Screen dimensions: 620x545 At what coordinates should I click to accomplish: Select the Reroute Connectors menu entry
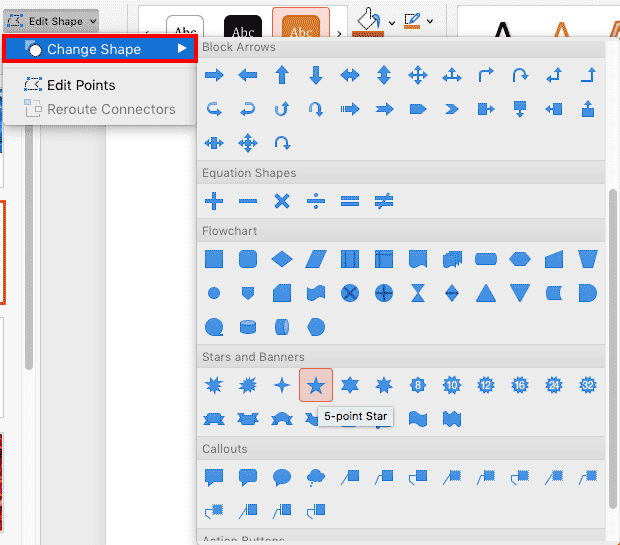99,109
